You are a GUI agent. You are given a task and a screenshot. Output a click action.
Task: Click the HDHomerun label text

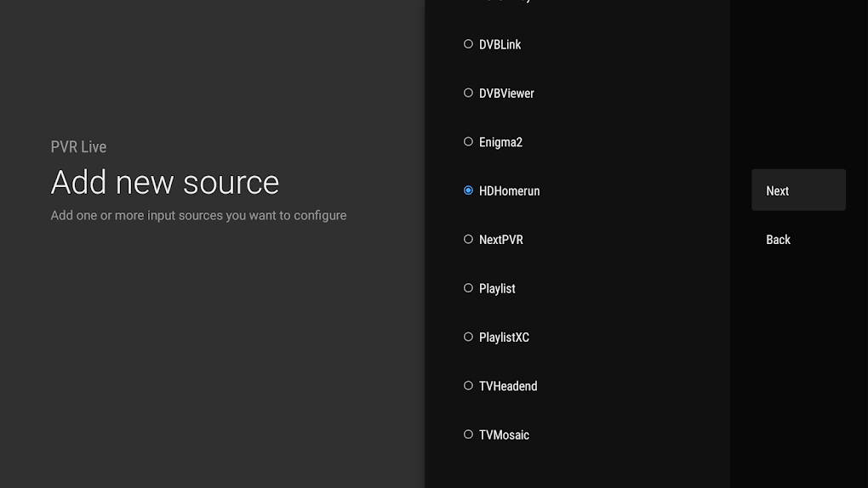tap(509, 191)
